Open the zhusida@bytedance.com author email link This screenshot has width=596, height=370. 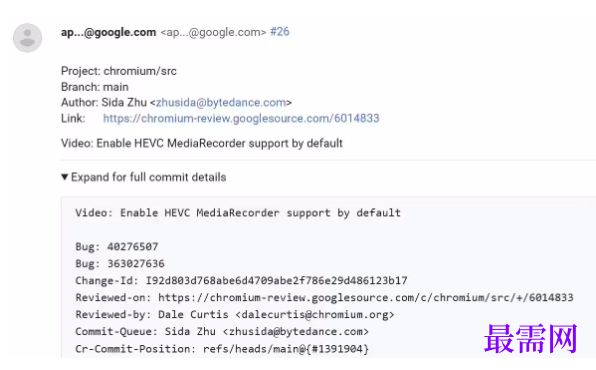click(221, 103)
